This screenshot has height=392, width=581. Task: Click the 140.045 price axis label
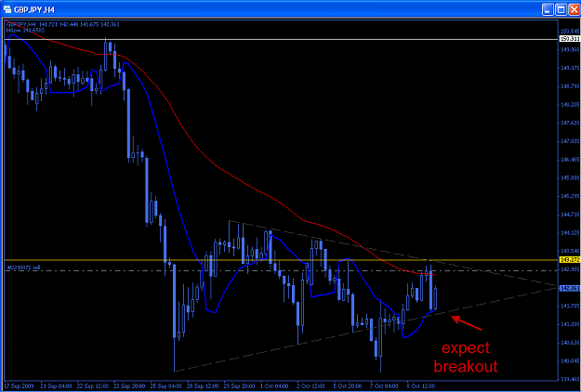coord(570,360)
